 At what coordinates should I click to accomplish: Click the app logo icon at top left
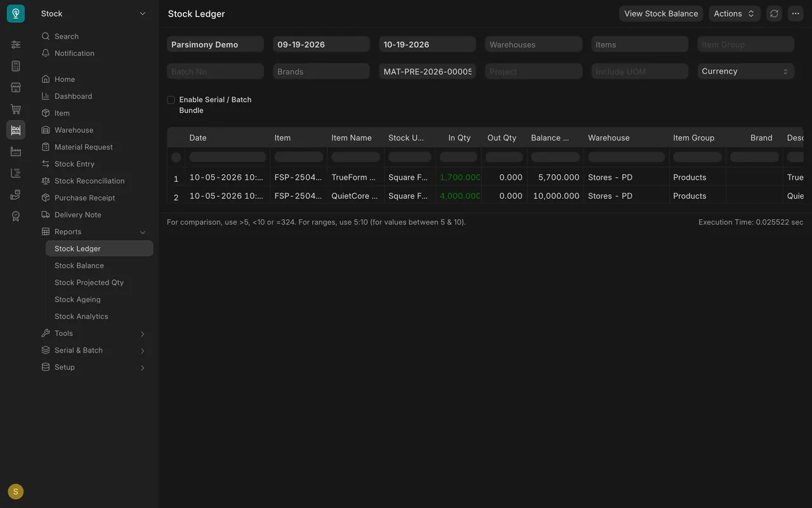[x=16, y=13]
